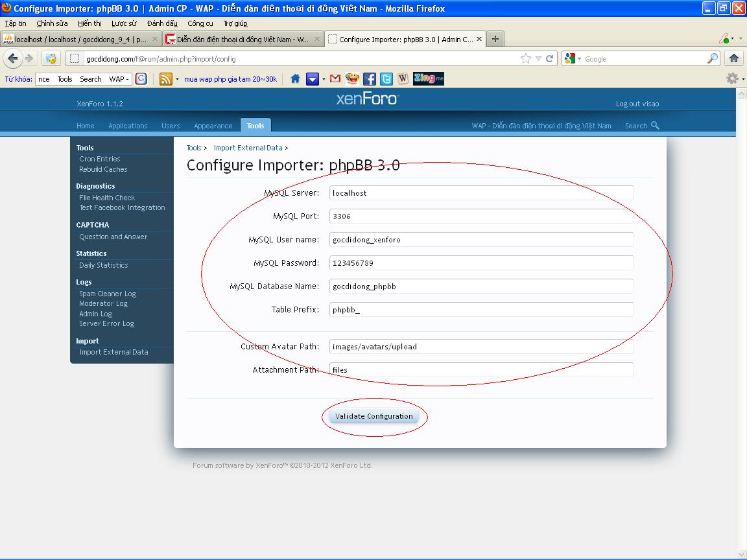Click the search magnifier icon in XenForo nav
Image resolution: width=747 pixels, height=560 pixels.
(x=655, y=125)
